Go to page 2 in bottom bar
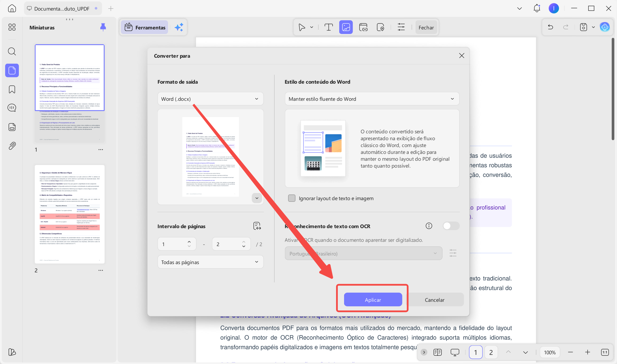This screenshot has width=617, height=364. [491, 352]
